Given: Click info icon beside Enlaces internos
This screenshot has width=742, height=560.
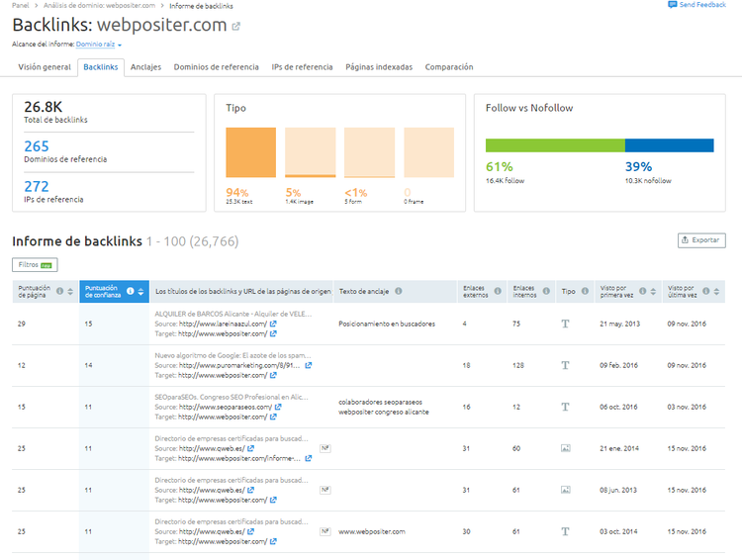Looking at the screenshot, I should click(546, 291).
